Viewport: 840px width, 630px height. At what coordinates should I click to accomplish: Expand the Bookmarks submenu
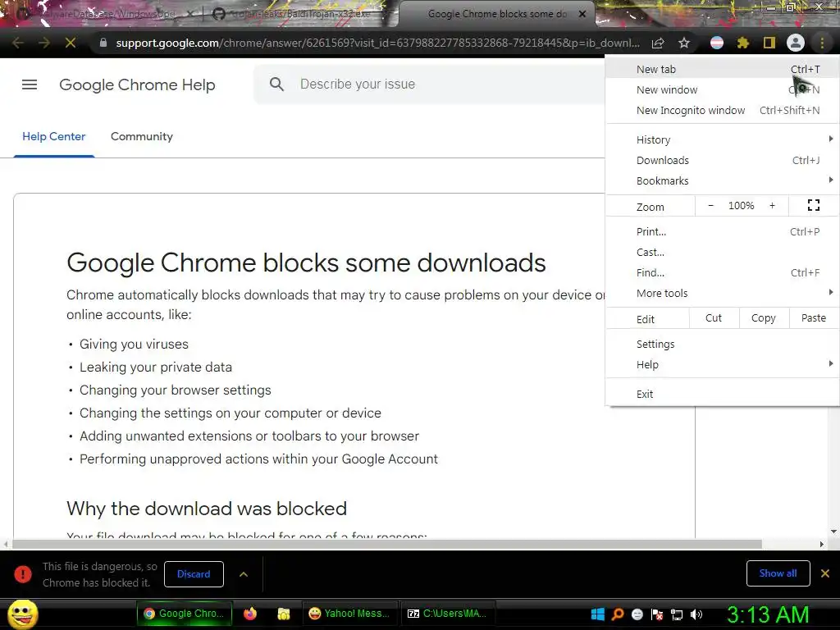click(722, 181)
